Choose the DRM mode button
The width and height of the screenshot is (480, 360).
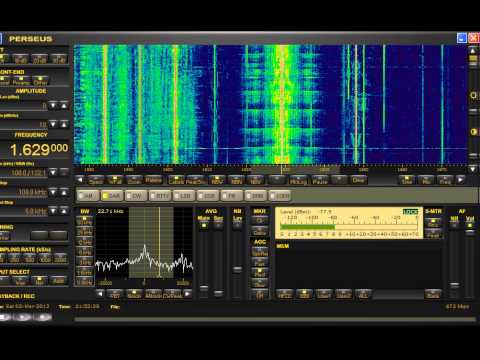256,196
